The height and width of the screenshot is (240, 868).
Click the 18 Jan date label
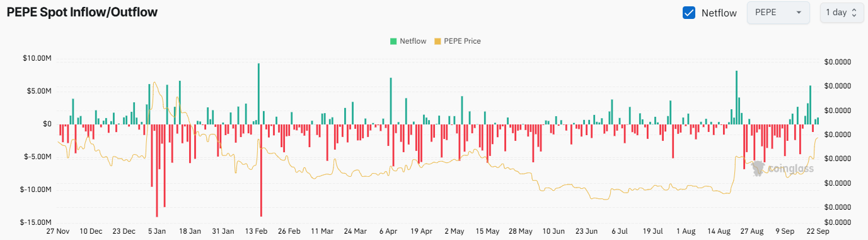[190, 231]
